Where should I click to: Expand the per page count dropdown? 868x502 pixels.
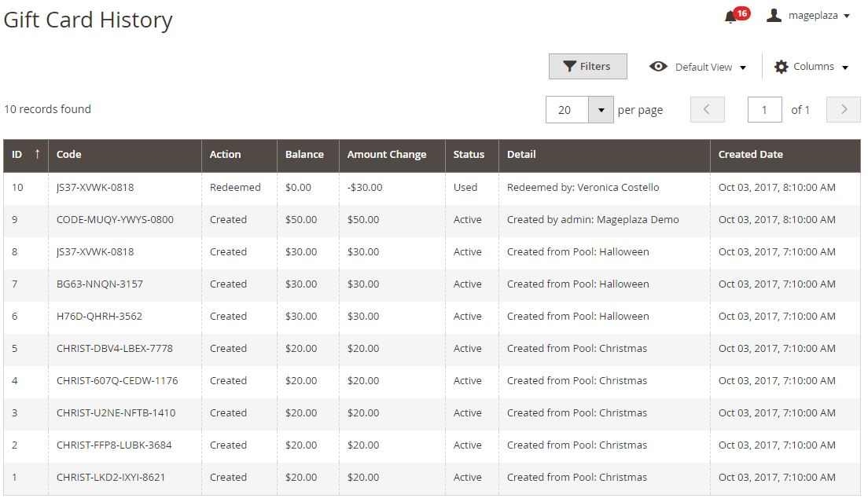601,110
